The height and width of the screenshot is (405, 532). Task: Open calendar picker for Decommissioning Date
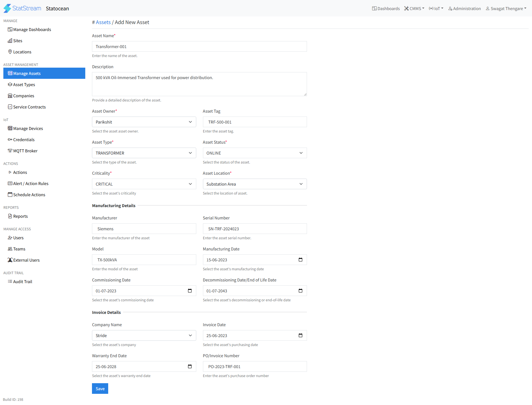pyautogui.click(x=301, y=291)
